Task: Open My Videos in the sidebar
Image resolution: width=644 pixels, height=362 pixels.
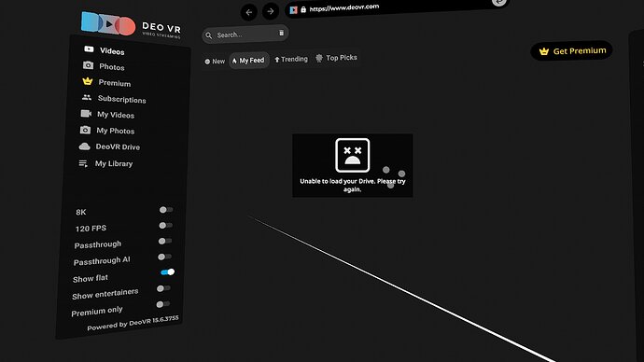Action: [107, 115]
